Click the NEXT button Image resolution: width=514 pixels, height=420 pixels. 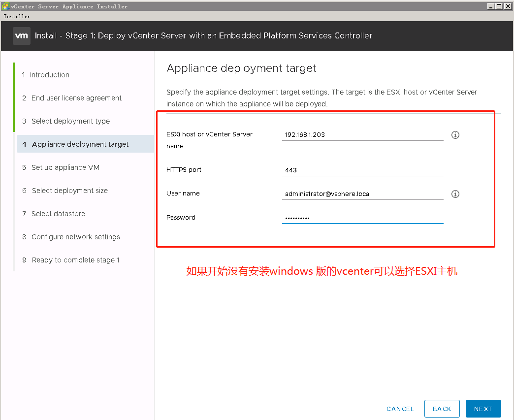click(x=483, y=409)
